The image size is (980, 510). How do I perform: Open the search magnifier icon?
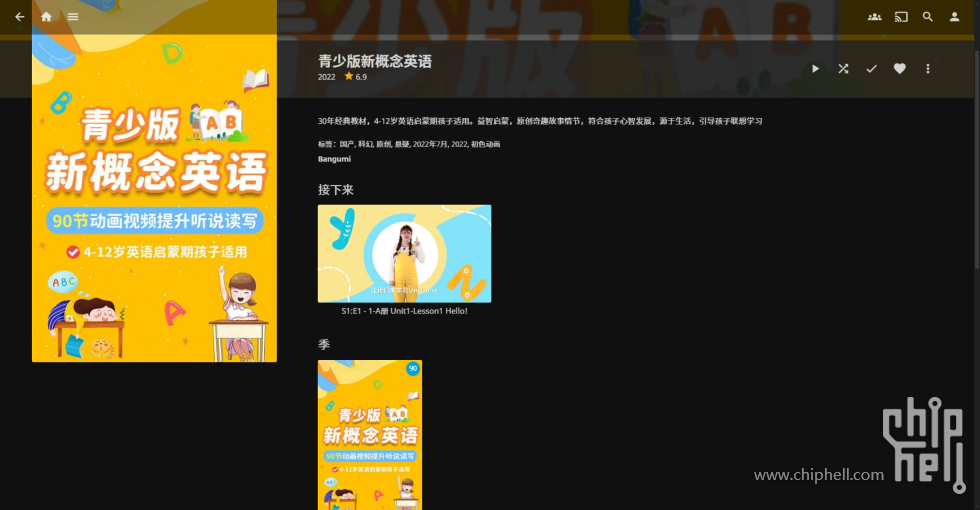click(928, 17)
